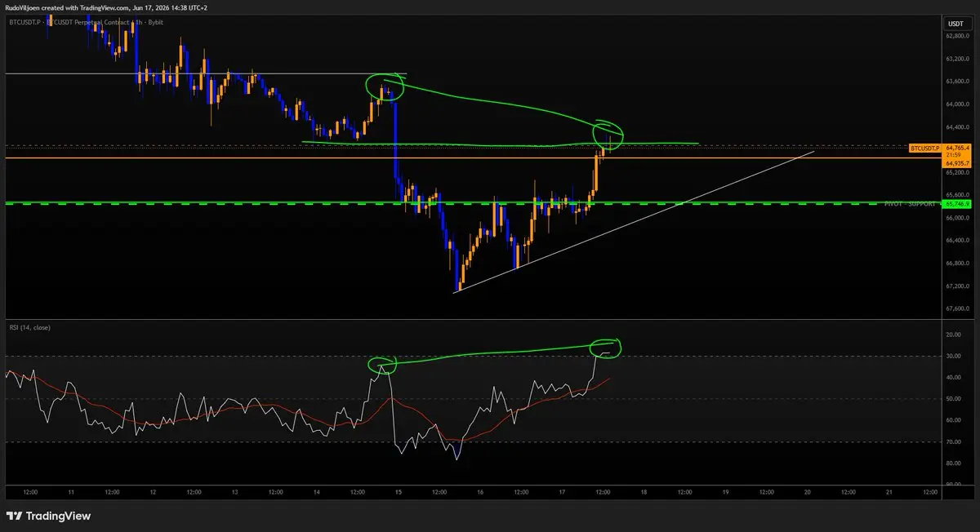This screenshot has height=532, width=980.
Task: Open the USDT currency selector
Action: (955, 23)
